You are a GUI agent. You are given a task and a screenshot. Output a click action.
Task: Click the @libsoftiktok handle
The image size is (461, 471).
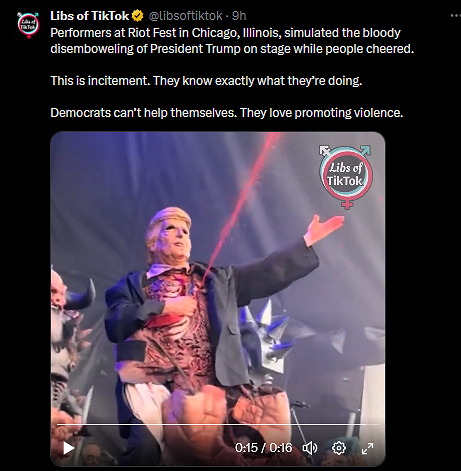point(185,16)
